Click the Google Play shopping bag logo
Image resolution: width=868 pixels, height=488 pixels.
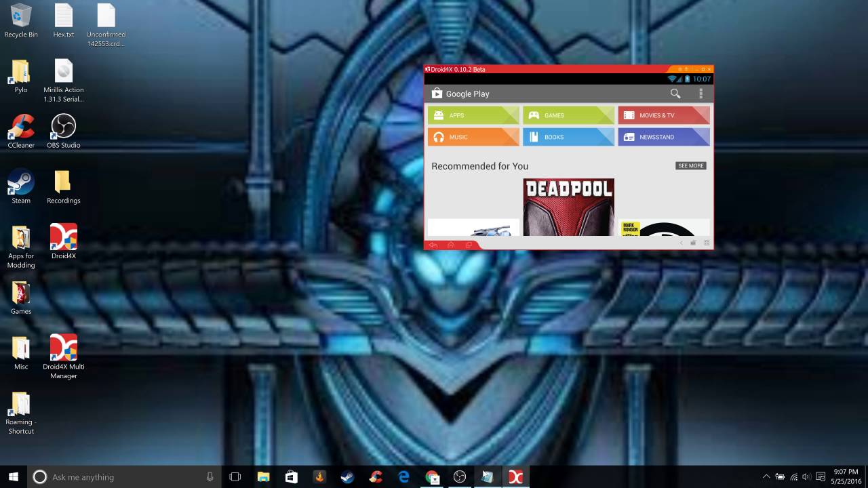coord(437,94)
